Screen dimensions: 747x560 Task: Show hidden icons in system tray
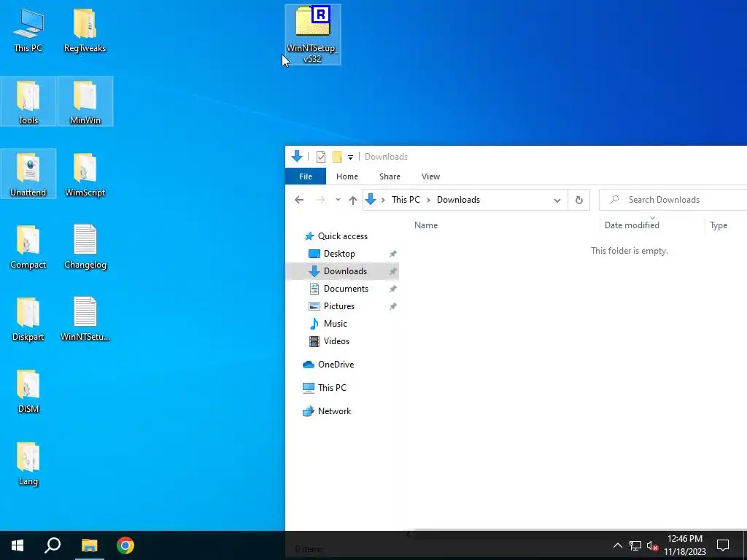coord(617,545)
